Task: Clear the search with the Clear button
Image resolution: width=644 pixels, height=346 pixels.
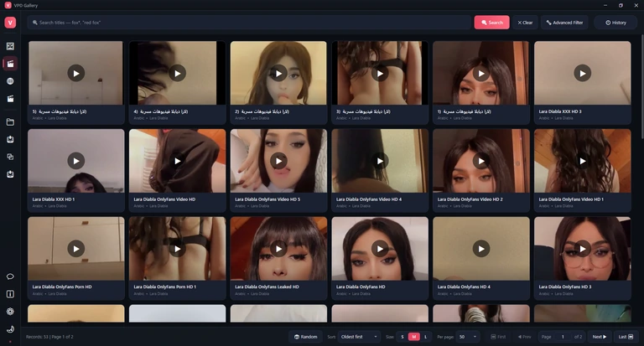Action: coord(525,23)
